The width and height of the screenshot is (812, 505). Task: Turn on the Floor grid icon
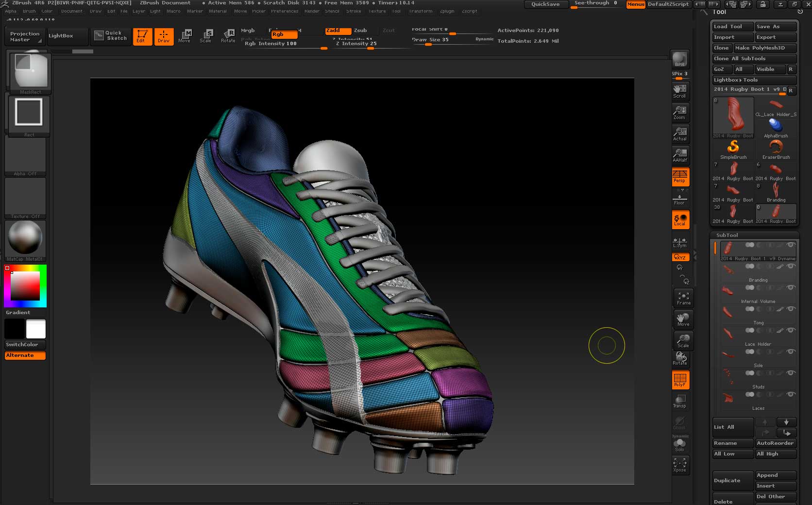click(x=680, y=197)
